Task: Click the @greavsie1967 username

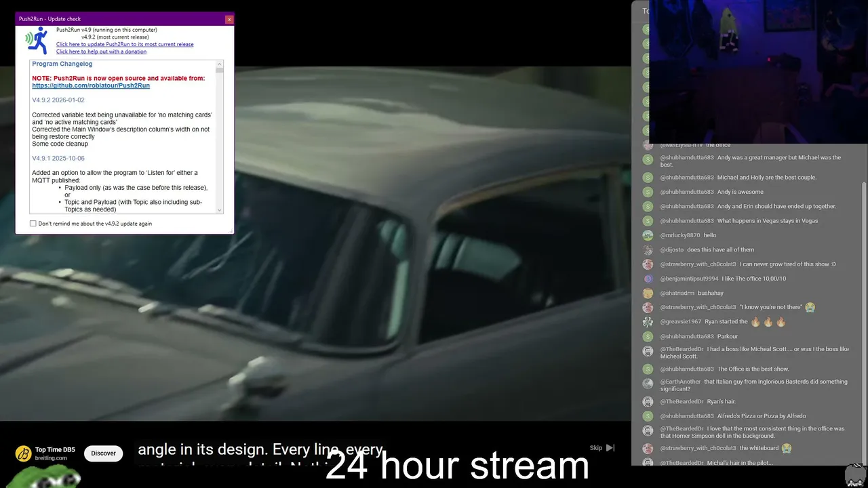Action: [681, 322]
